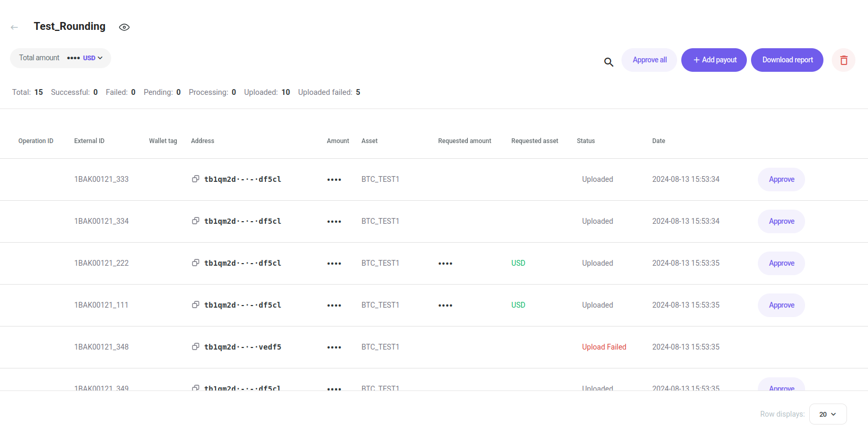Click the back arrow next to Test_Rounding
The width and height of the screenshot is (868, 435).
click(15, 27)
